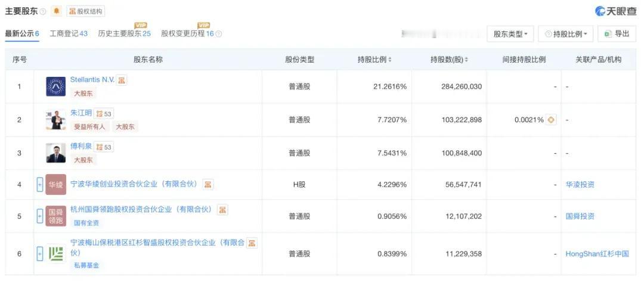This screenshot has height=282, width=644.
Task: Open the Stellantis N.V. shareholder link
Action: (x=92, y=80)
